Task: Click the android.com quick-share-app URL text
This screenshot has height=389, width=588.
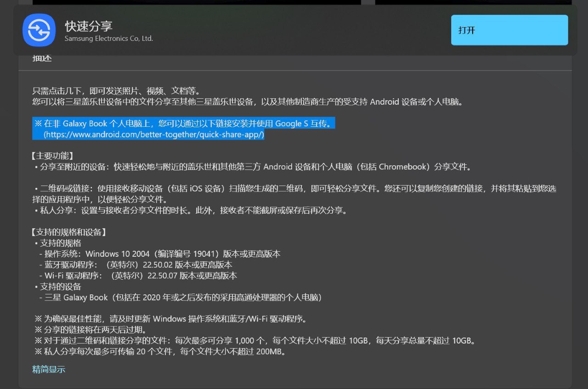Action: click(x=154, y=135)
